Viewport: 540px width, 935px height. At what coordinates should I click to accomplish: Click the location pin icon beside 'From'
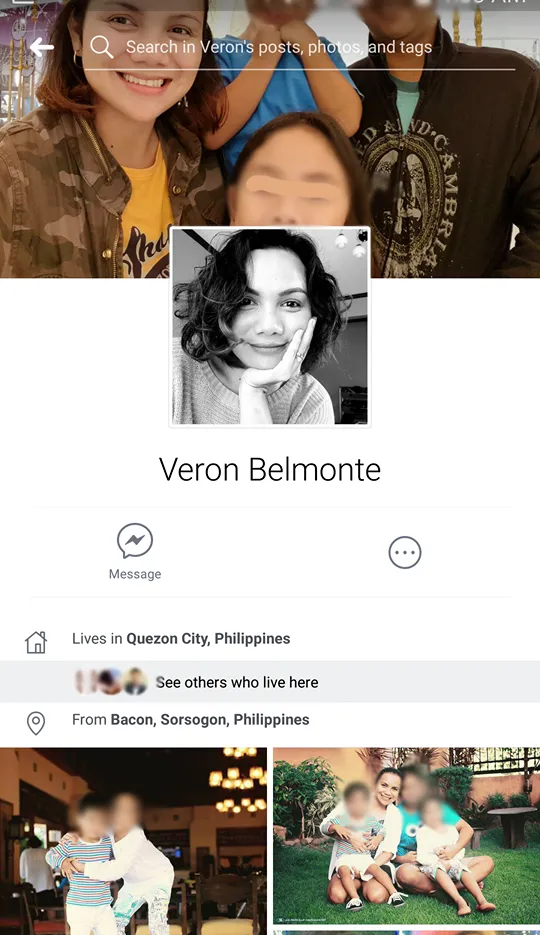click(36, 723)
